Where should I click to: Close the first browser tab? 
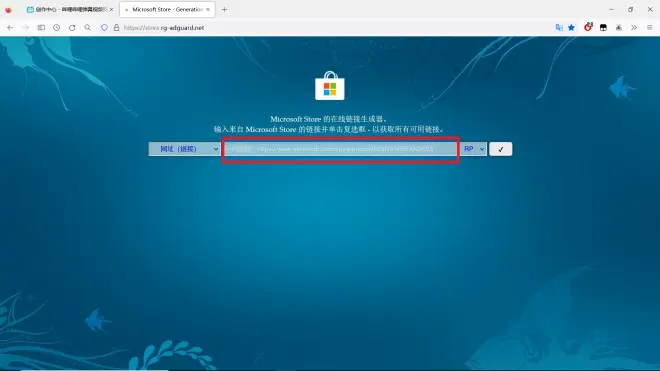pyautogui.click(x=111, y=9)
